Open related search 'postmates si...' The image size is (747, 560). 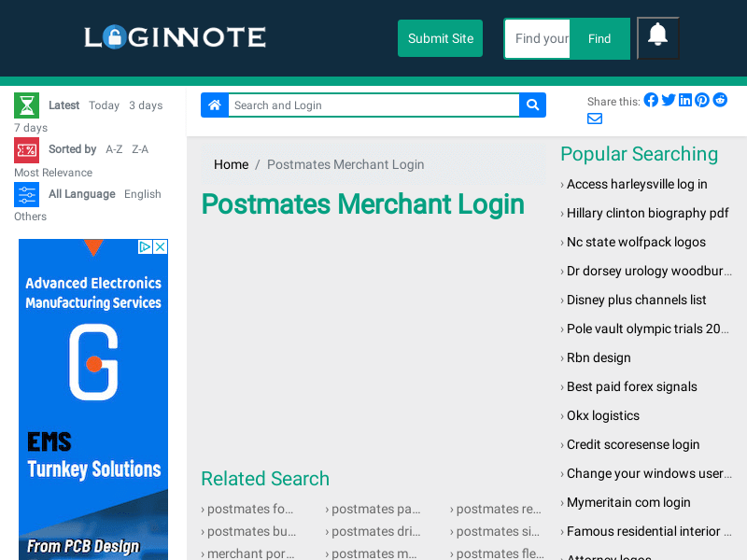[x=498, y=531]
